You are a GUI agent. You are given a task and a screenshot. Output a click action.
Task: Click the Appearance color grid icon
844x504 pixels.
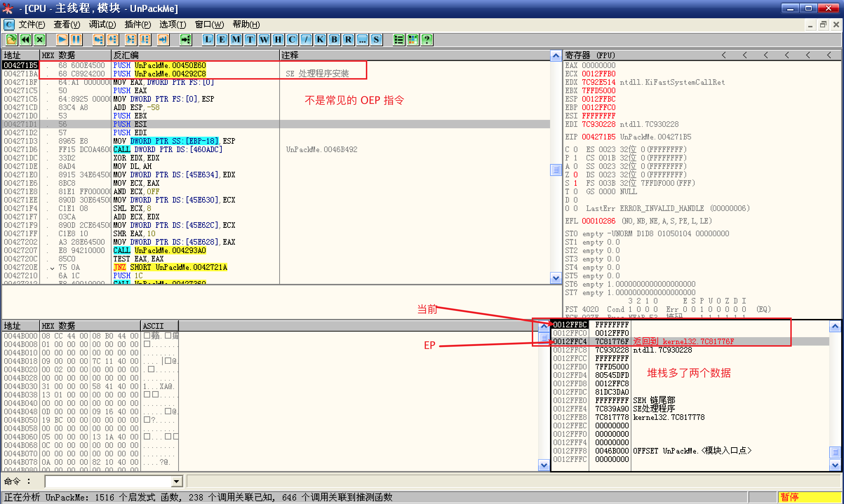413,40
